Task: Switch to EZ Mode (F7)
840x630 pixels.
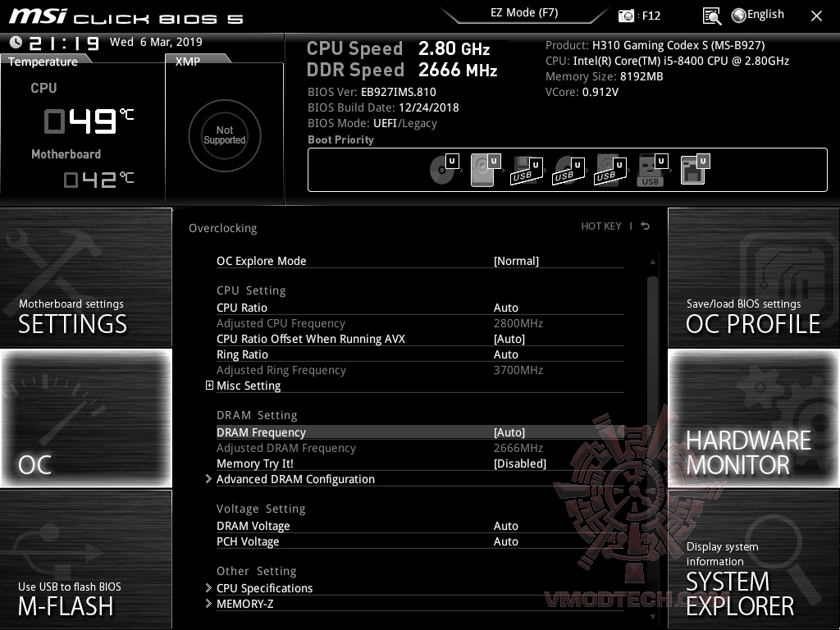Action: [524, 13]
